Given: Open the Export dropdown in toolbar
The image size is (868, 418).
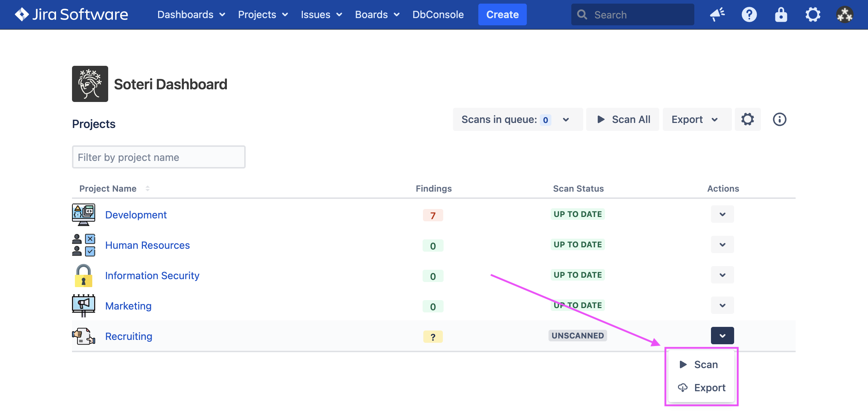Looking at the screenshot, I should (695, 119).
